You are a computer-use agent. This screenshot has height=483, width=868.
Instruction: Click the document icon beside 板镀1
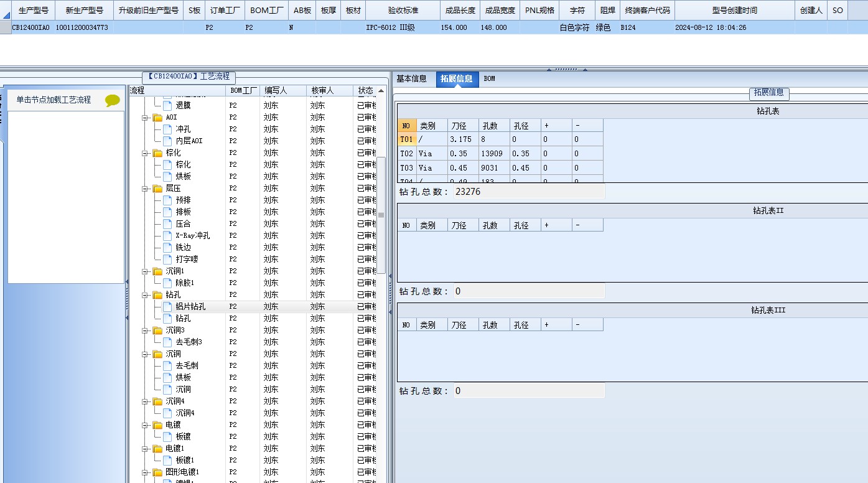tap(167, 461)
